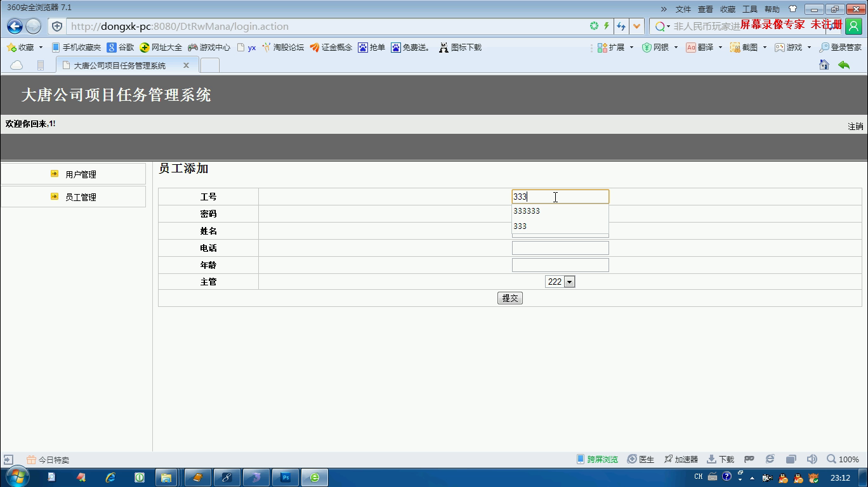Click the 电话 input field
This screenshot has width=868, height=487.
pyautogui.click(x=560, y=248)
